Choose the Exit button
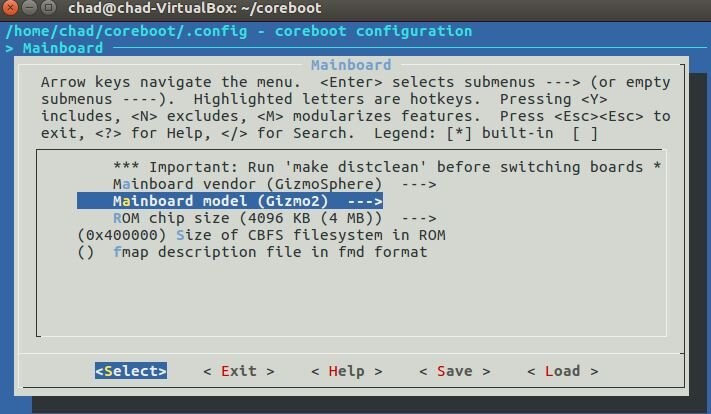 [x=239, y=371]
